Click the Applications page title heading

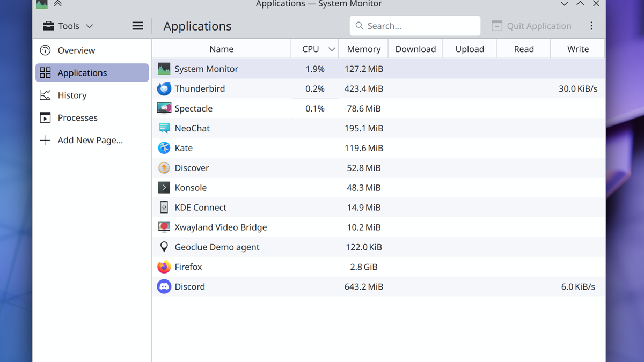click(197, 26)
